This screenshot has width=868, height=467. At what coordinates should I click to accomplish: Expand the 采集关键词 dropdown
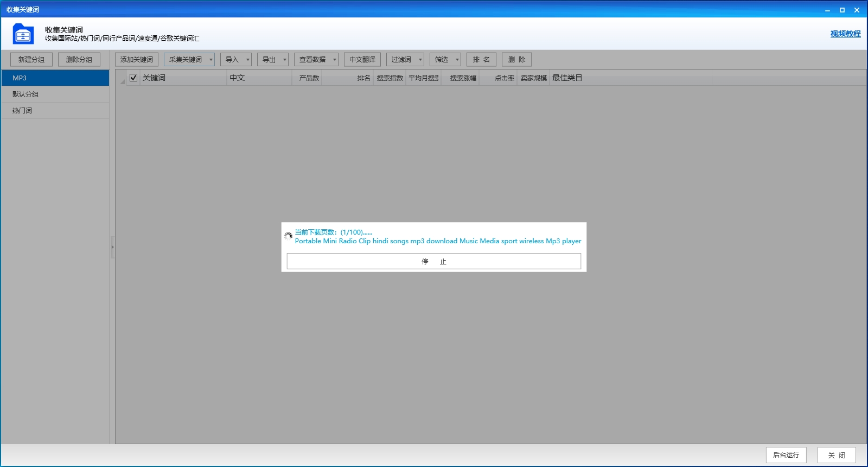pos(189,60)
